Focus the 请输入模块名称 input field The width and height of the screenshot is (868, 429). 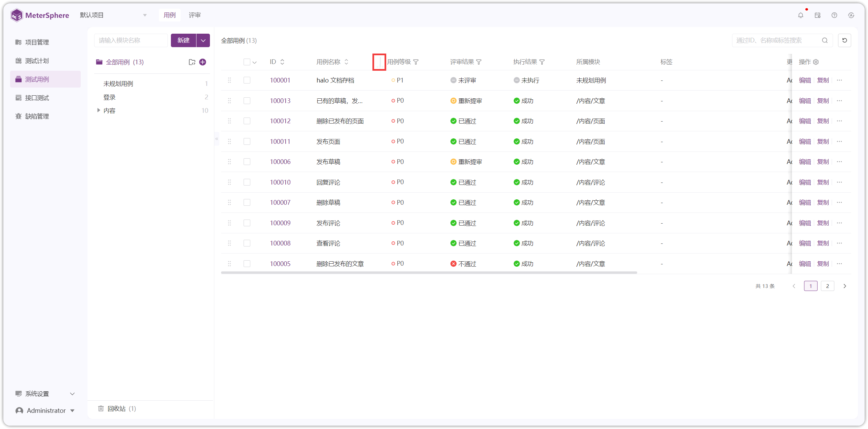(x=131, y=40)
